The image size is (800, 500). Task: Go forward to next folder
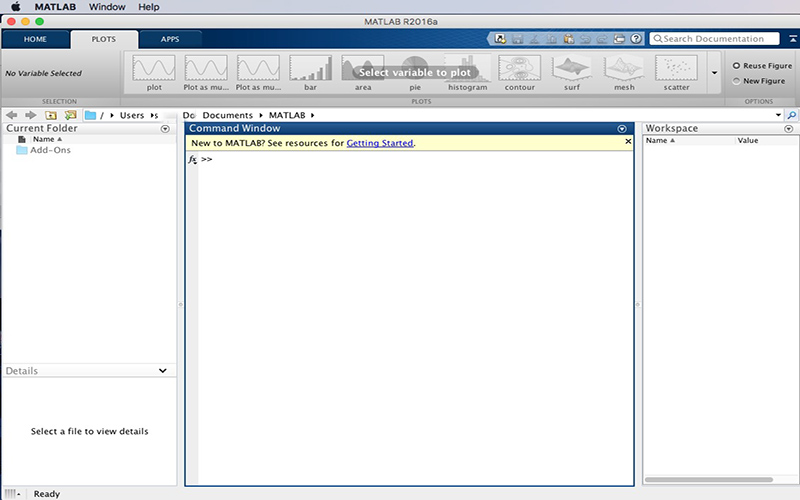(x=31, y=115)
